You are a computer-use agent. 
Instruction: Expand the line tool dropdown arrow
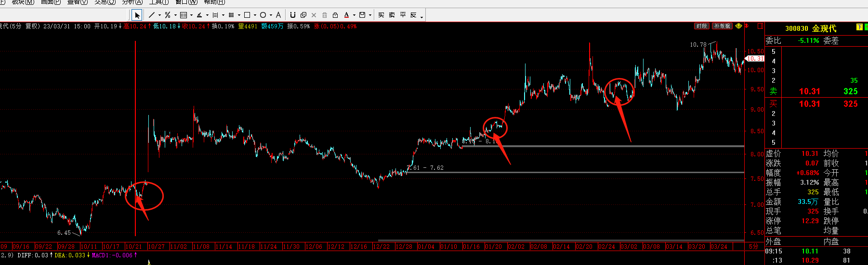tap(159, 15)
